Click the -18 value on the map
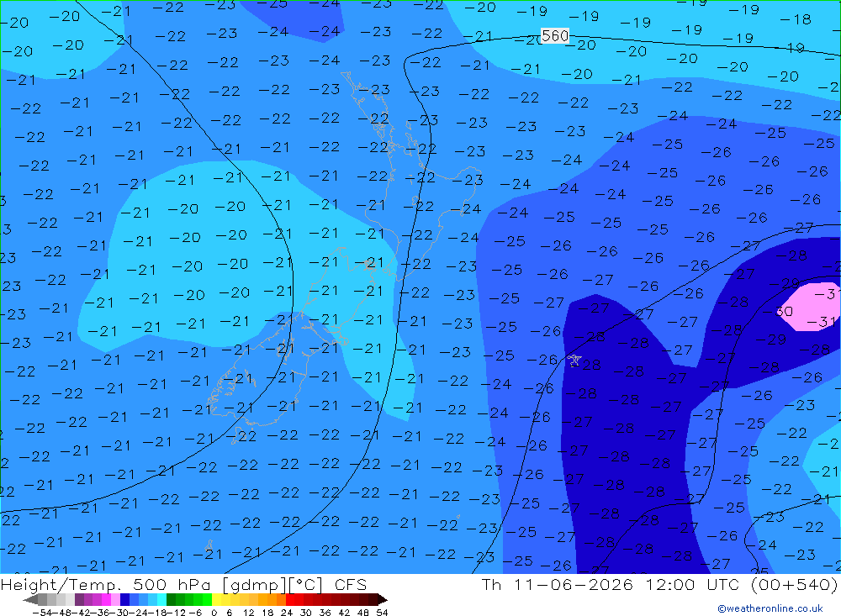Viewport: 841px width, 616px height. pos(796,19)
